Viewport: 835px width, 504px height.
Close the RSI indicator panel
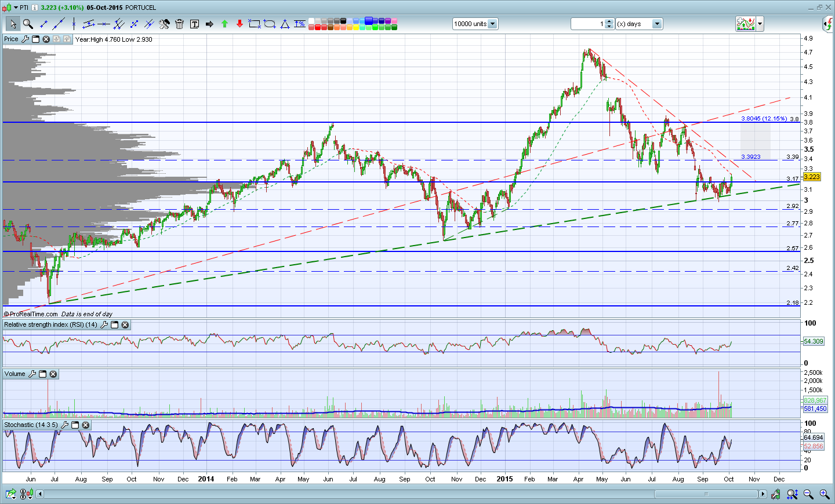125,325
